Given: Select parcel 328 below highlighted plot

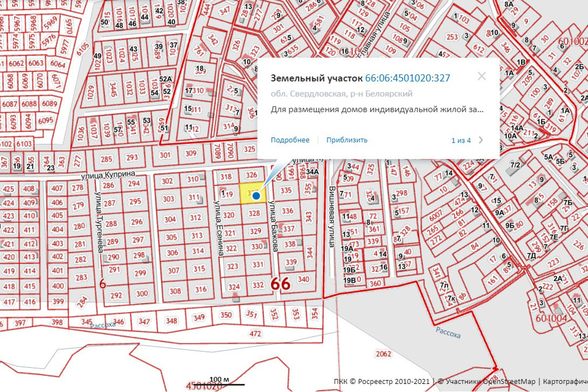Looking at the screenshot, I should [x=254, y=213].
